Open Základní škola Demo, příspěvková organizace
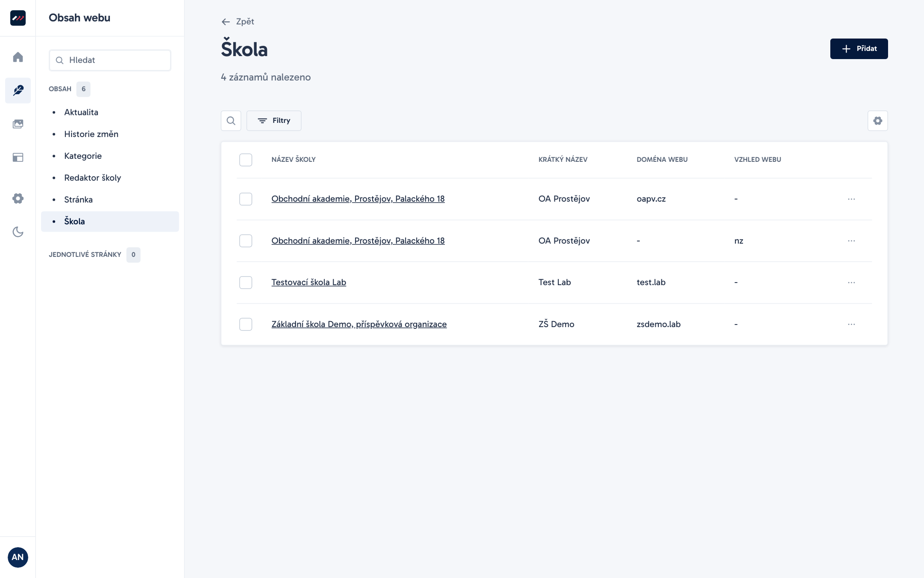The image size is (924, 578). (x=359, y=324)
